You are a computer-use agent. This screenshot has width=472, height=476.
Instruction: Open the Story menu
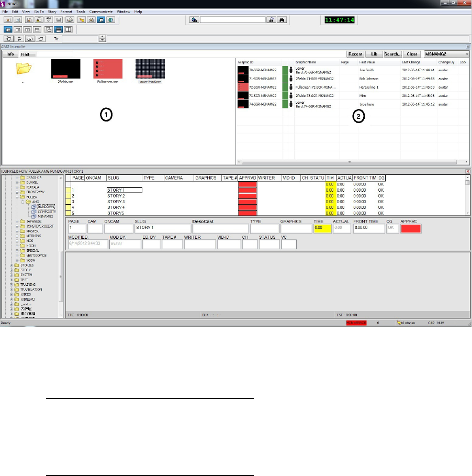pos(52,12)
